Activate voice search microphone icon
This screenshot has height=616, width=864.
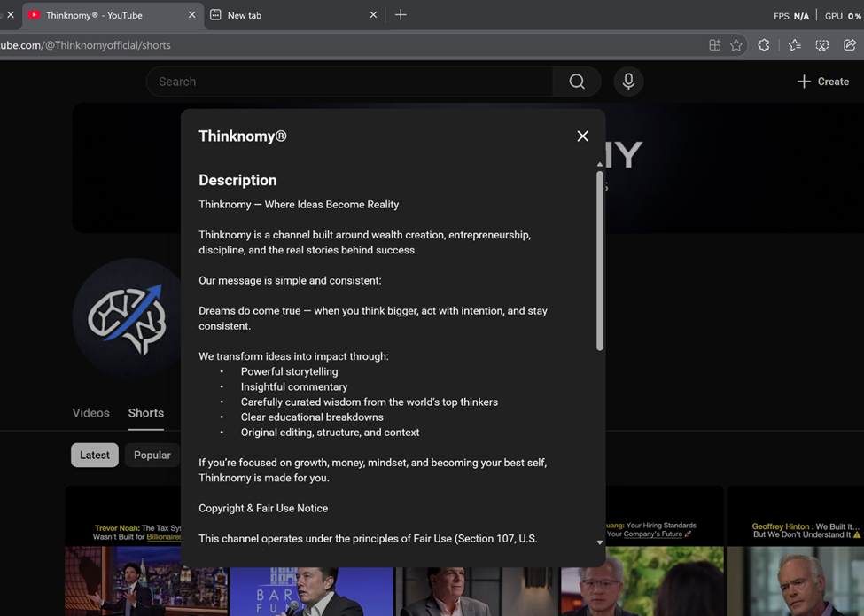(x=628, y=82)
